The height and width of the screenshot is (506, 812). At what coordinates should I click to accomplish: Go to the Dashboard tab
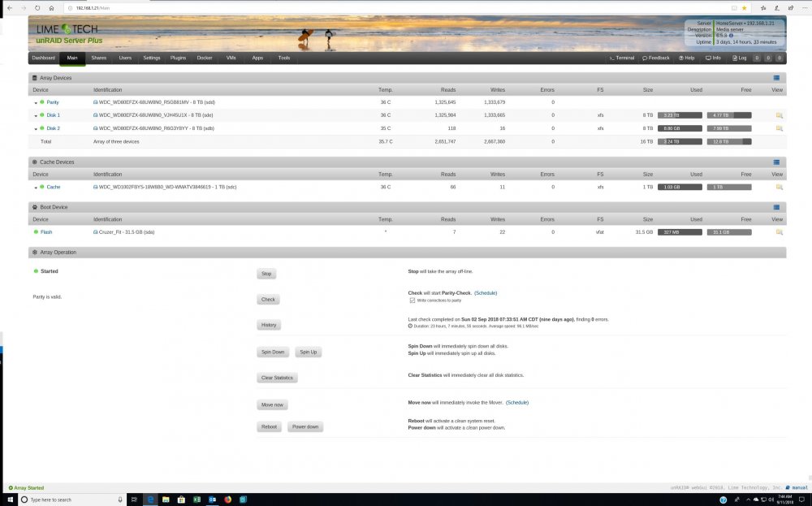coord(44,58)
